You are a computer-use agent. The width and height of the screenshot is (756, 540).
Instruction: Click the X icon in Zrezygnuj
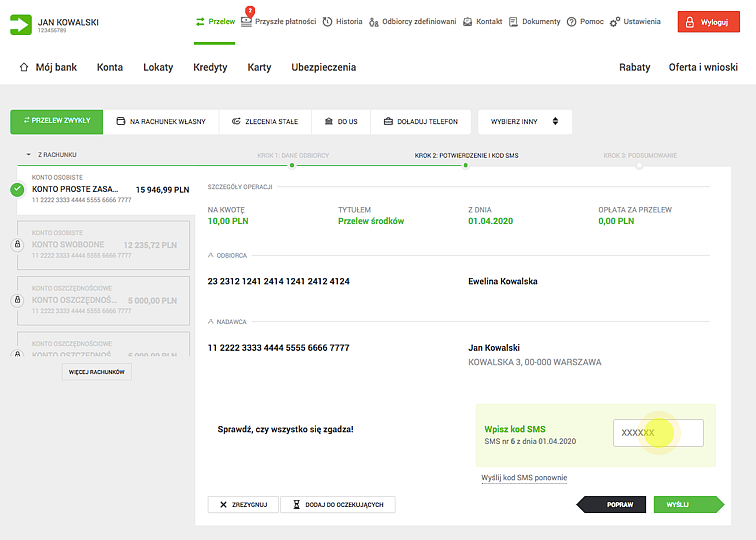coord(223,504)
